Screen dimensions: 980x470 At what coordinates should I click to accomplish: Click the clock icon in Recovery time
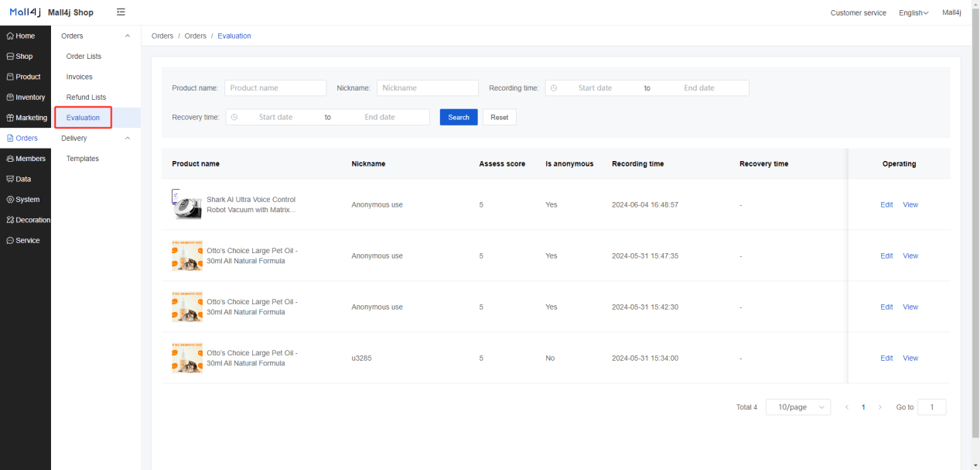tap(234, 118)
